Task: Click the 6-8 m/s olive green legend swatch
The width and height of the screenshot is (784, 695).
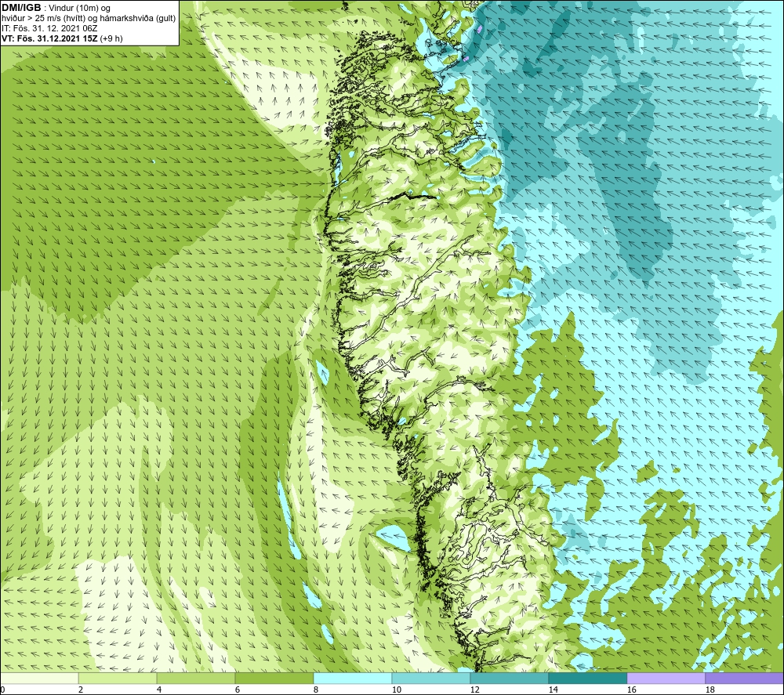Action: [x=274, y=678]
